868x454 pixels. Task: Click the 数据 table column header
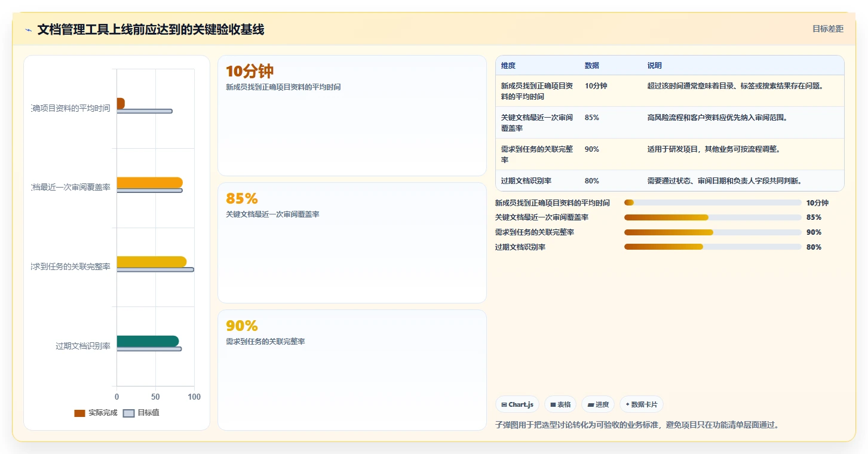click(x=592, y=66)
